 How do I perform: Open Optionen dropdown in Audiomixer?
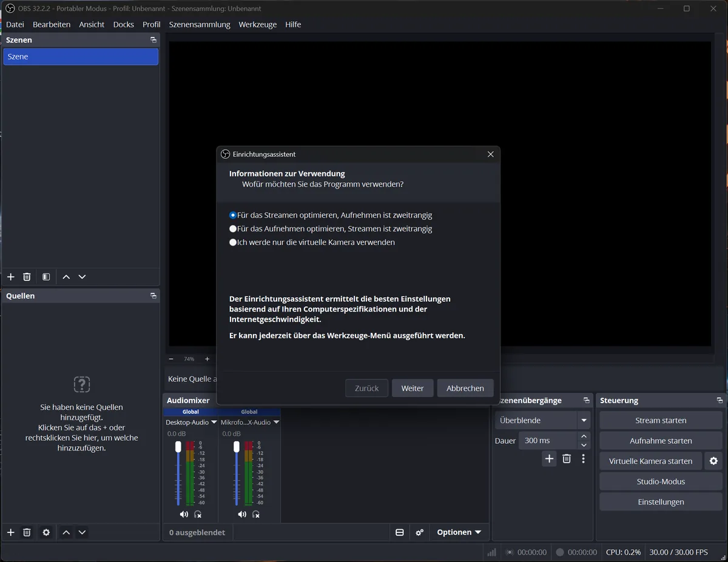point(459,532)
